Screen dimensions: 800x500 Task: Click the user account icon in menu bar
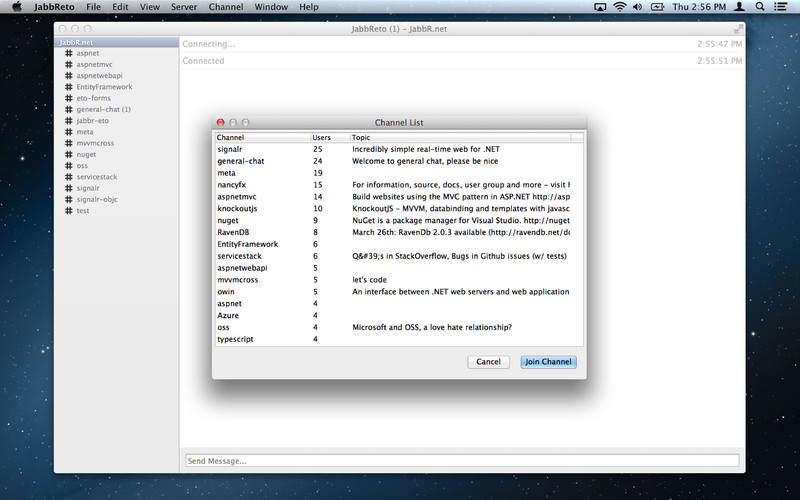click(x=739, y=7)
